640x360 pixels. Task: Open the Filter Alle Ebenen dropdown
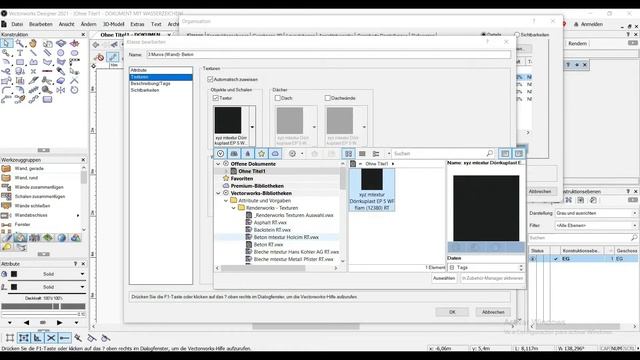[596, 225]
